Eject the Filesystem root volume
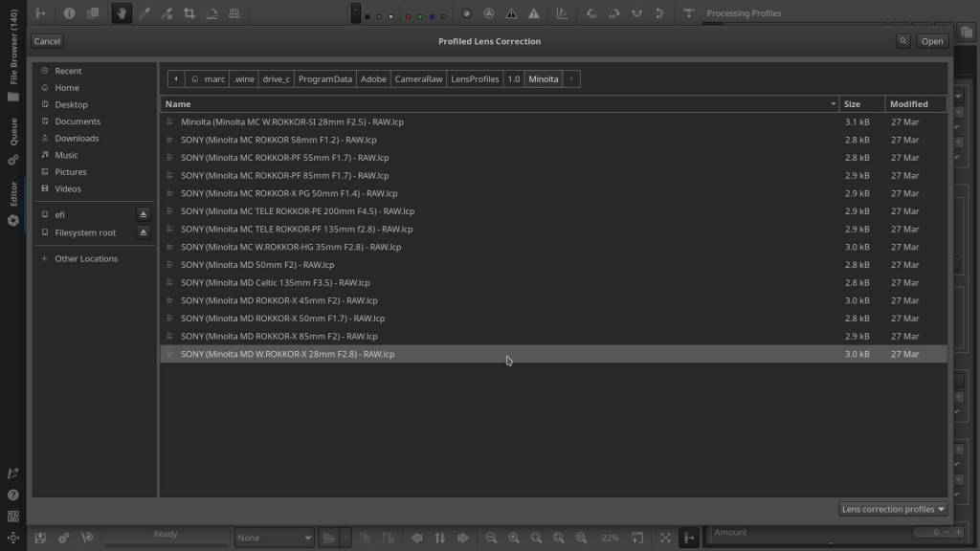The height and width of the screenshot is (551, 980). [x=144, y=232]
